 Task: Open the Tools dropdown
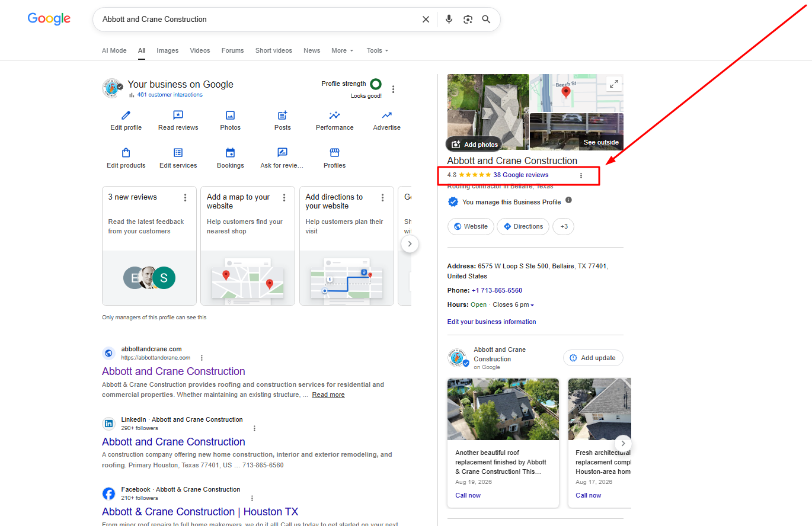tap(378, 50)
